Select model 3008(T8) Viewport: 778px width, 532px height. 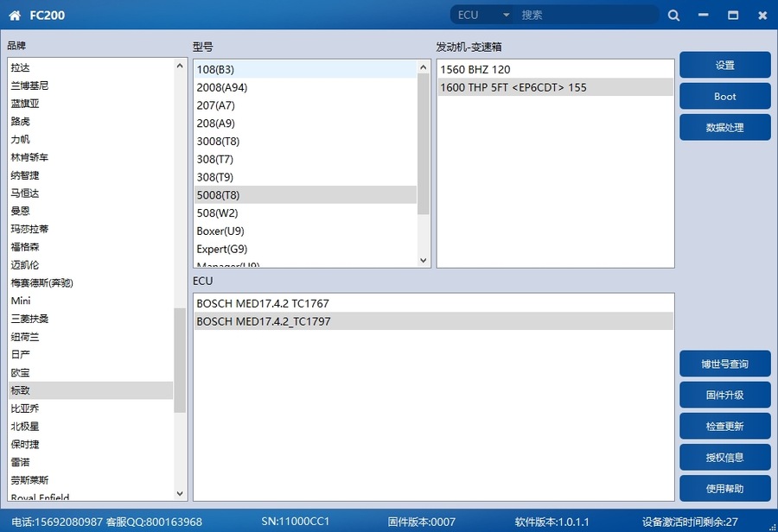point(306,142)
